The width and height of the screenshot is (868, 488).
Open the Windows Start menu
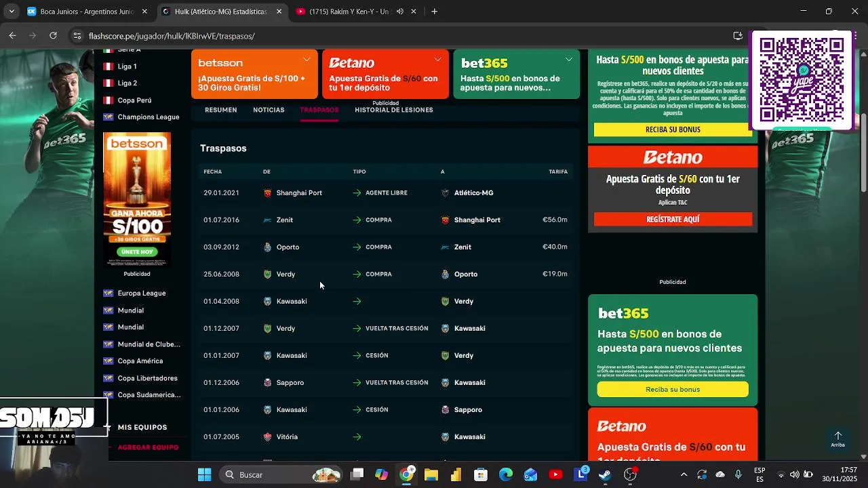click(204, 474)
